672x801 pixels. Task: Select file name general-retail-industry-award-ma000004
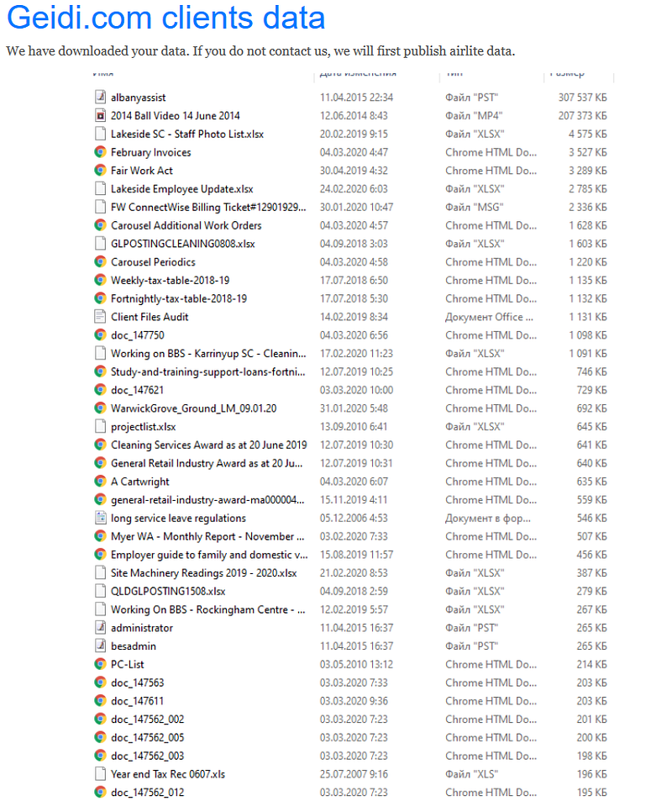click(207, 499)
